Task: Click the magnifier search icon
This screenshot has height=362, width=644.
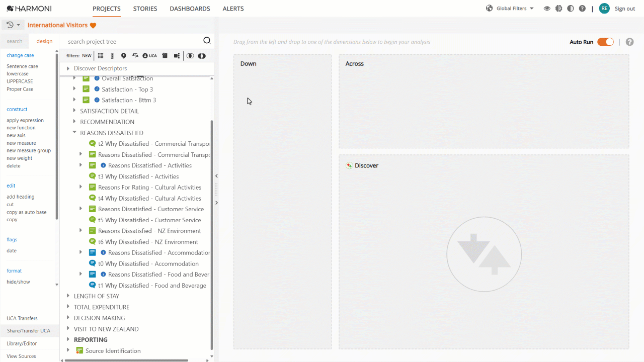Action: [207, 41]
